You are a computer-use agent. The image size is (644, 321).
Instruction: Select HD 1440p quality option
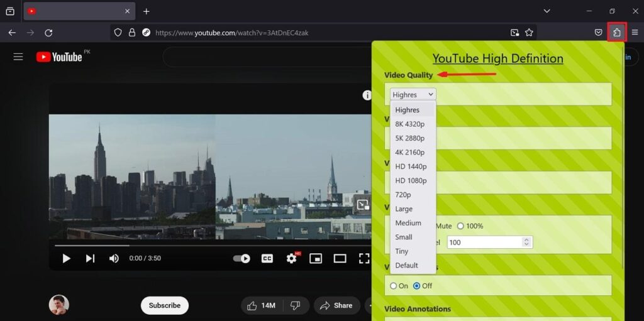coord(413,166)
